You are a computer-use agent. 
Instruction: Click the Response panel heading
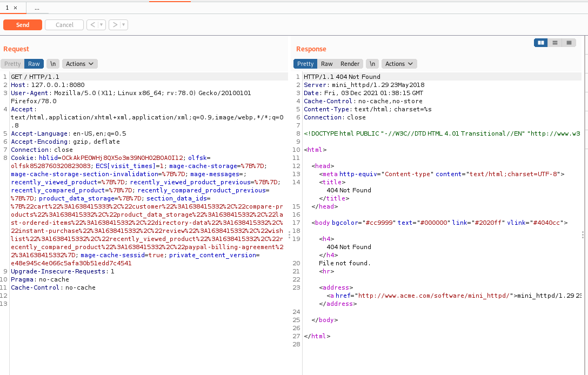pyautogui.click(x=311, y=49)
